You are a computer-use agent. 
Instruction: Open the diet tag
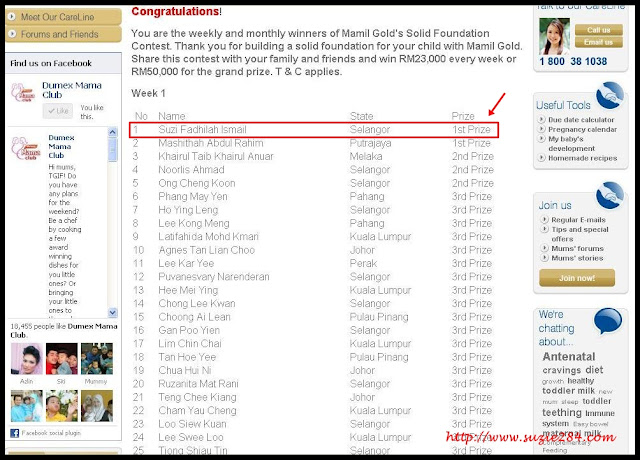tap(594, 370)
